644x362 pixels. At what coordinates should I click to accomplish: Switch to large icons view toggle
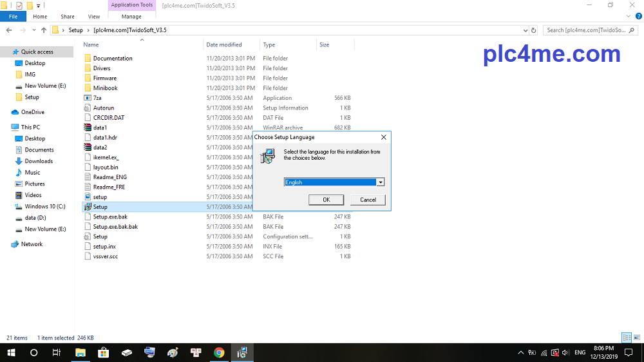(636, 338)
